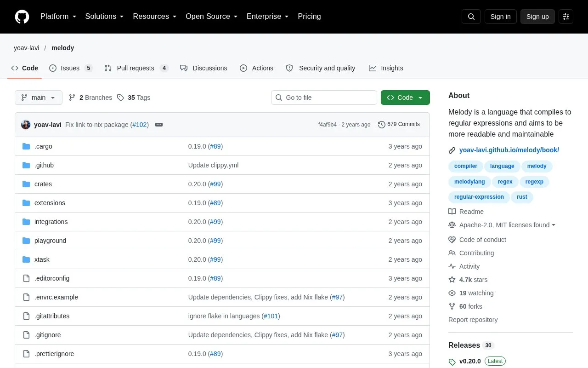Open the appearance settings icon beside Sign up
The width and height of the screenshot is (588, 368).
(566, 17)
